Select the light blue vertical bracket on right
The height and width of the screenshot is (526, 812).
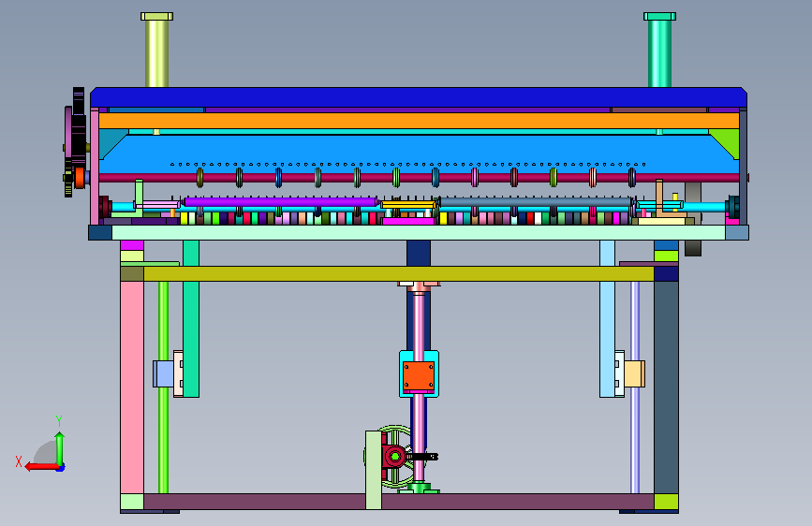[x=608, y=318]
